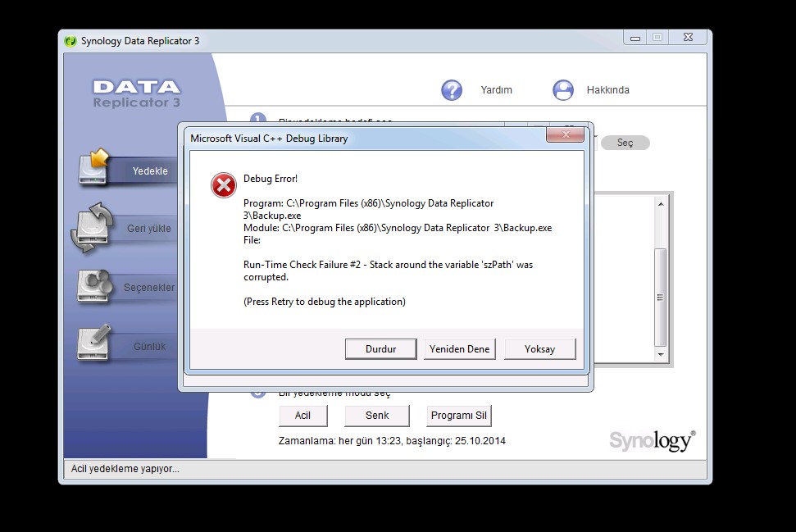
Task: Click the vertical scrollbar thumb
Action: point(661,295)
